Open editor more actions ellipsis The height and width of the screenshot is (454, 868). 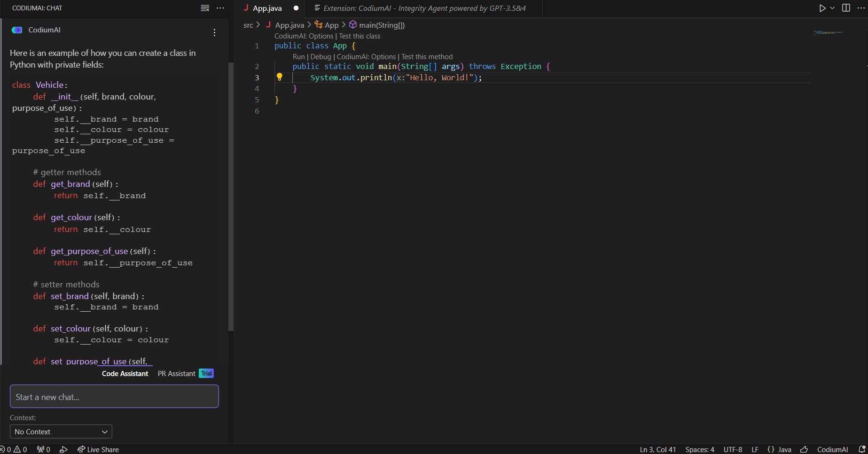(x=861, y=8)
